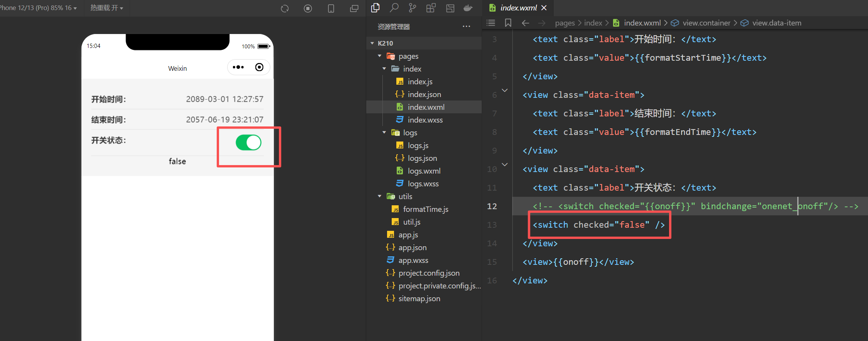868x341 pixels.
Task: Open logs.wxml in the file tree
Action: coord(424,171)
